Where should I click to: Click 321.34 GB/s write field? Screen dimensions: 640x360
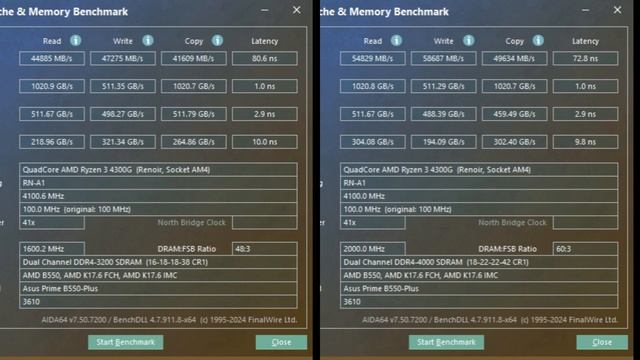click(123, 142)
